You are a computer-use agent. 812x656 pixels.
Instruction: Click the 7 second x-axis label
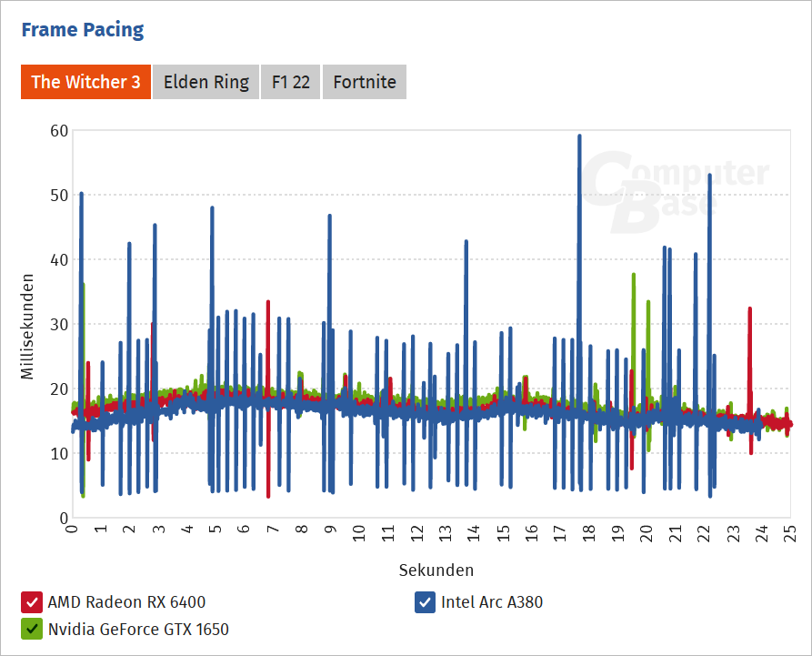(273, 529)
